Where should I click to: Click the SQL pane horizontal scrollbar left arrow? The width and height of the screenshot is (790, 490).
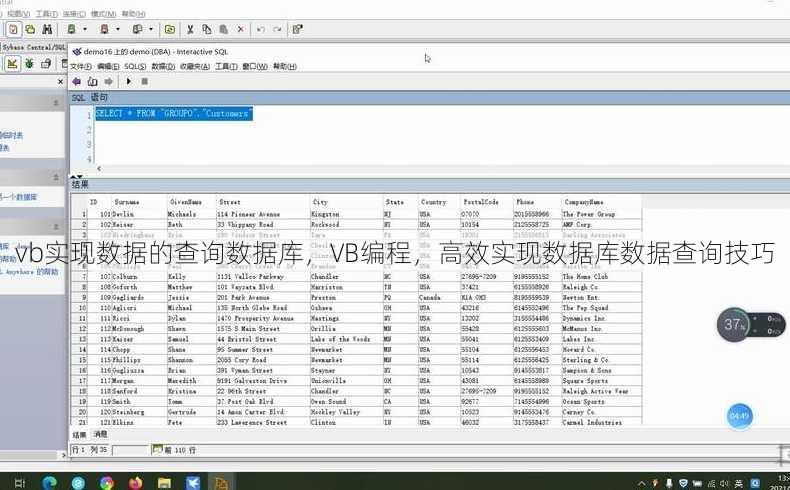pos(99,169)
